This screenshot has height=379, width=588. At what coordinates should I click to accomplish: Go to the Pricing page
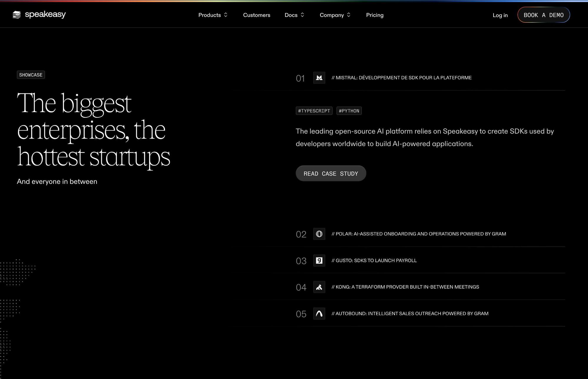pyautogui.click(x=374, y=15)
